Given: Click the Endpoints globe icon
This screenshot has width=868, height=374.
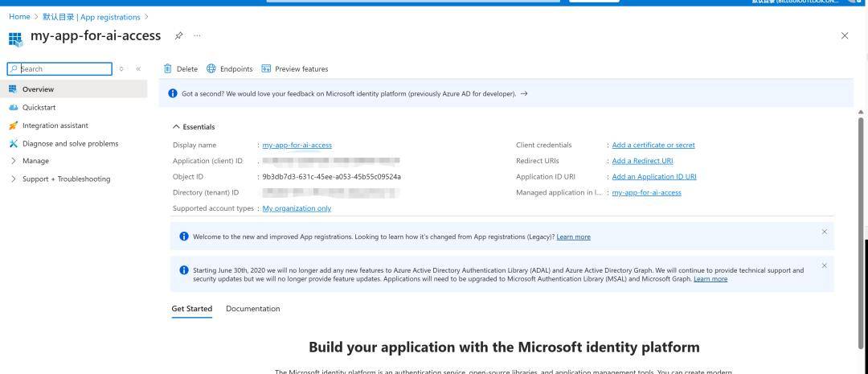Looking at the screenshot, I should (211, 68).
